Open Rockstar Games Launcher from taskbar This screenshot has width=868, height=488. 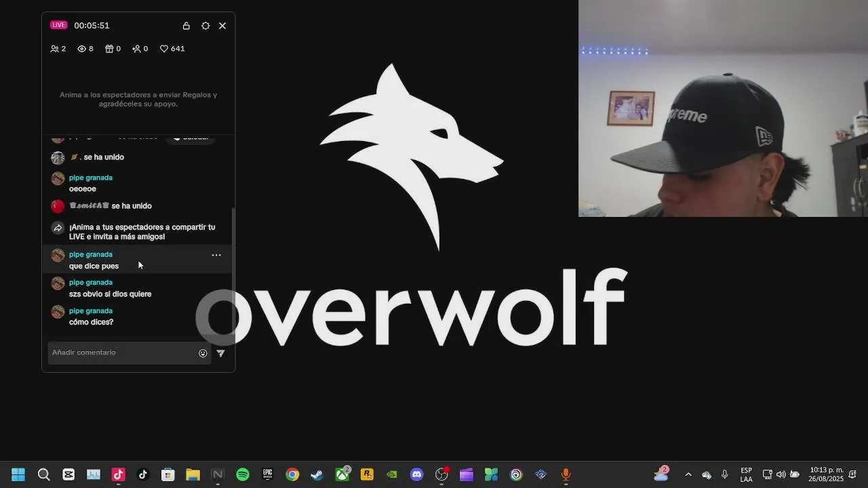[367, 474]
